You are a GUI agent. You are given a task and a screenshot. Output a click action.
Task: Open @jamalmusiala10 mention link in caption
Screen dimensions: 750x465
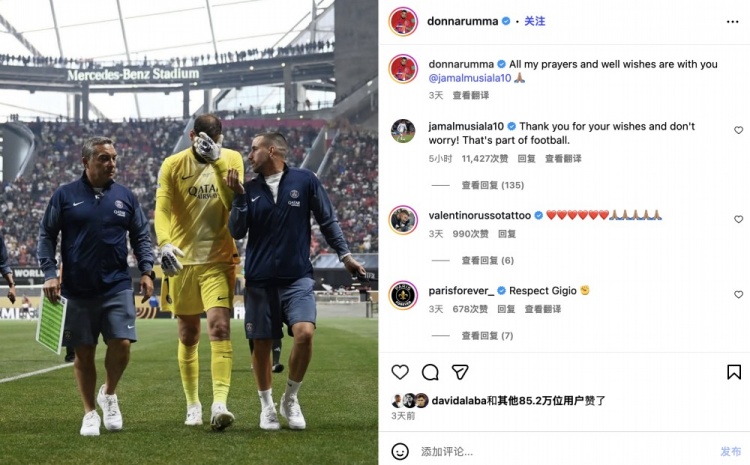(x=470, y=78)
